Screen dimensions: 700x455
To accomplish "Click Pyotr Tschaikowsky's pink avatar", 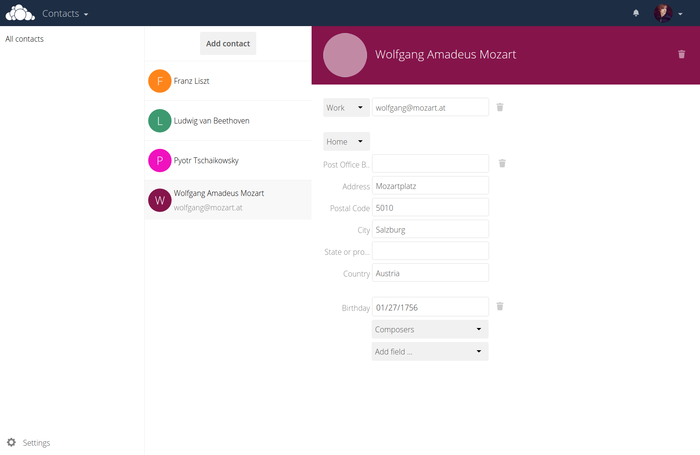I will pyautogui.click(x=159, y=161).
